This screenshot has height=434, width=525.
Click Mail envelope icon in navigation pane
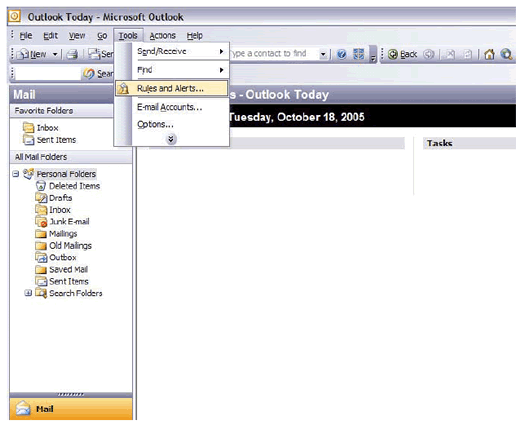pyautogui.click(x=23, y=408)
